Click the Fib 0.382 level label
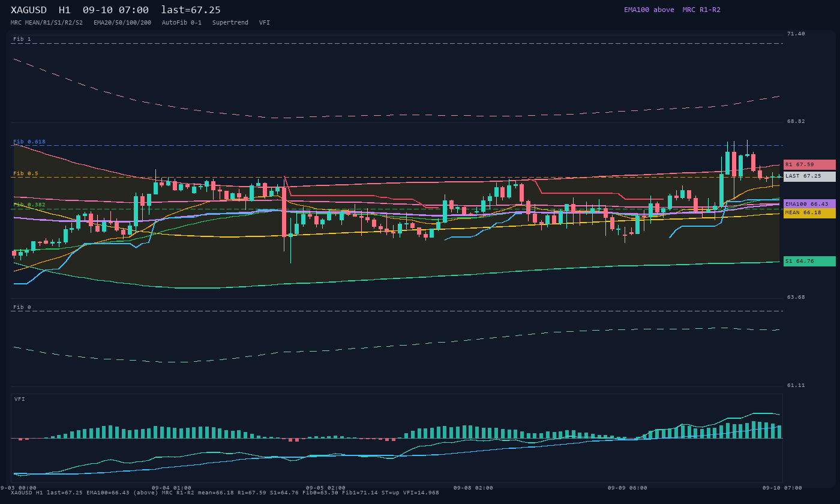Viewport: 840px width, 504px height. (29, 205)
